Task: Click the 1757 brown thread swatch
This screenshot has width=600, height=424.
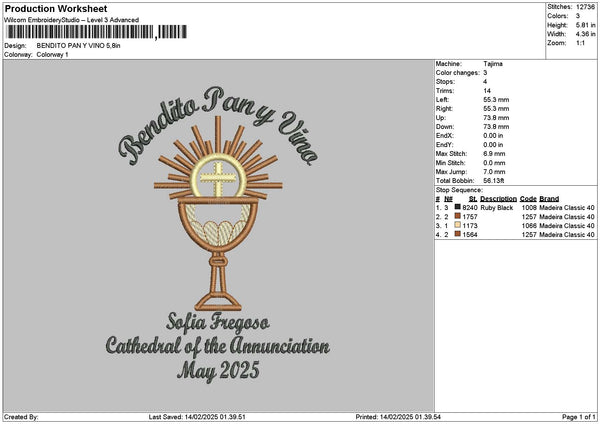Action: click(457, 216)
